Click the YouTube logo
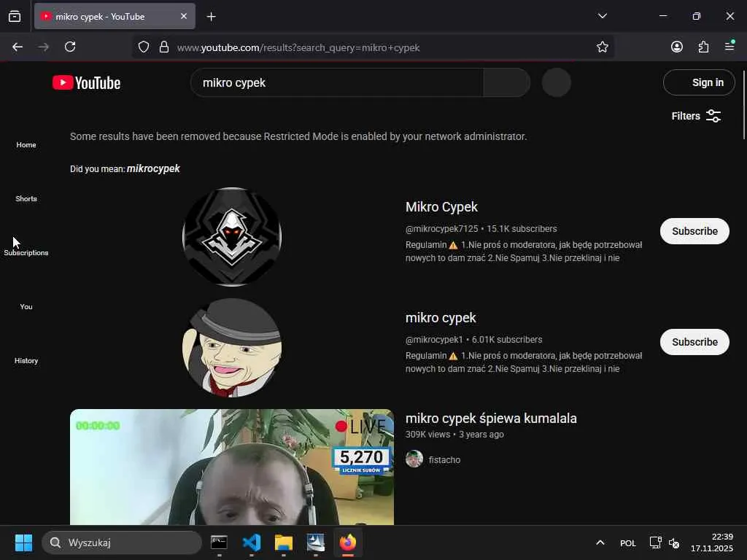747x560 pixels. [86, 83]
